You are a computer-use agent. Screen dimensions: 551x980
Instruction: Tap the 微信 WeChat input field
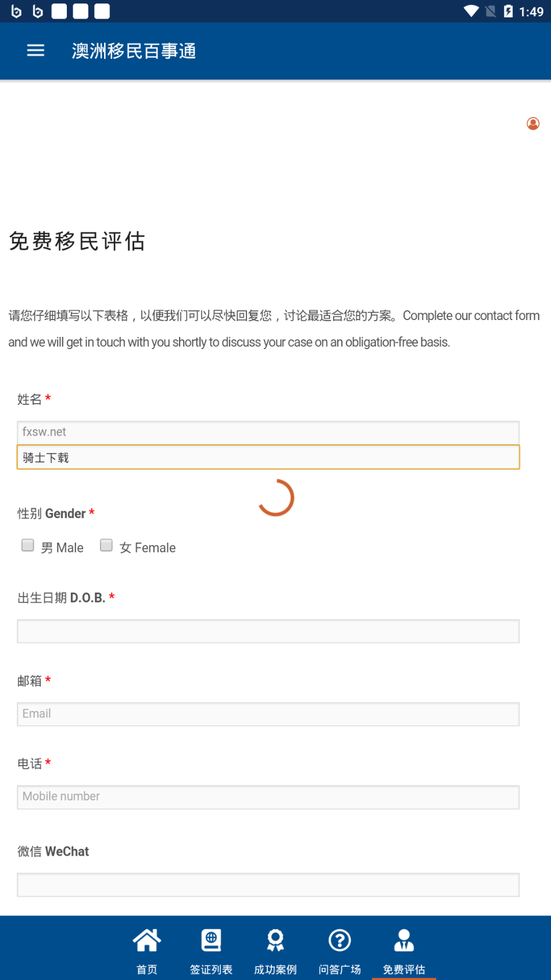click(268, 885)
